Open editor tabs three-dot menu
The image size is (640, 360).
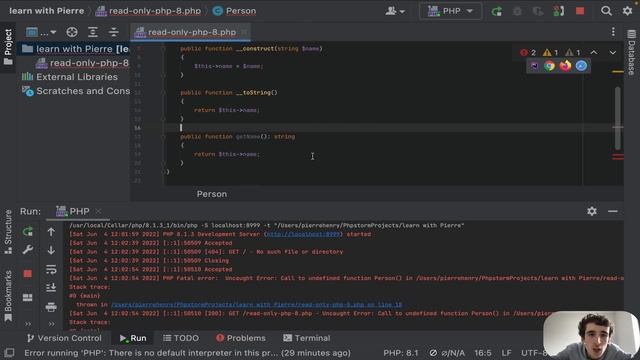pos(613,32)
